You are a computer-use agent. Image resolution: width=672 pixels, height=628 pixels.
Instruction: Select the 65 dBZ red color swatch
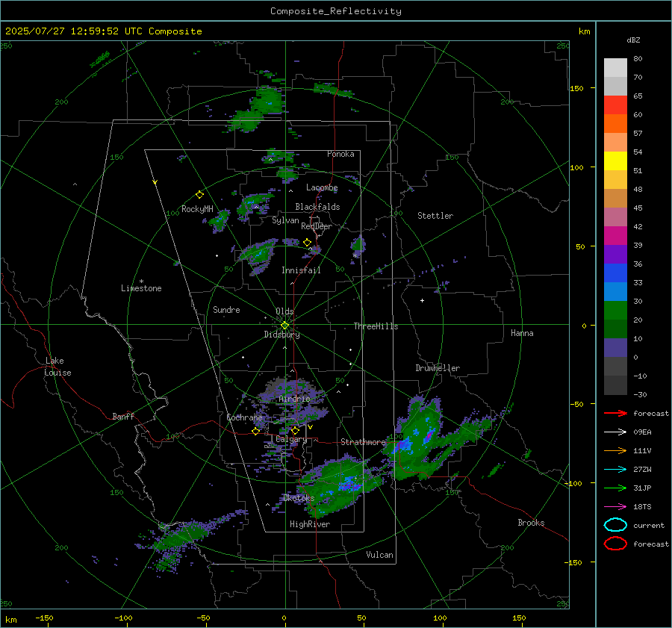coord(615,105)
